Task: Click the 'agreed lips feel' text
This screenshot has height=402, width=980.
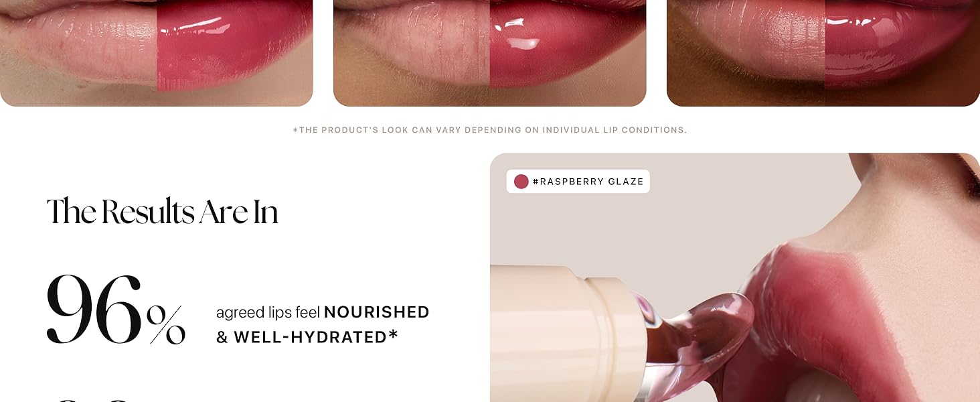Action: [x=268, y=313]
